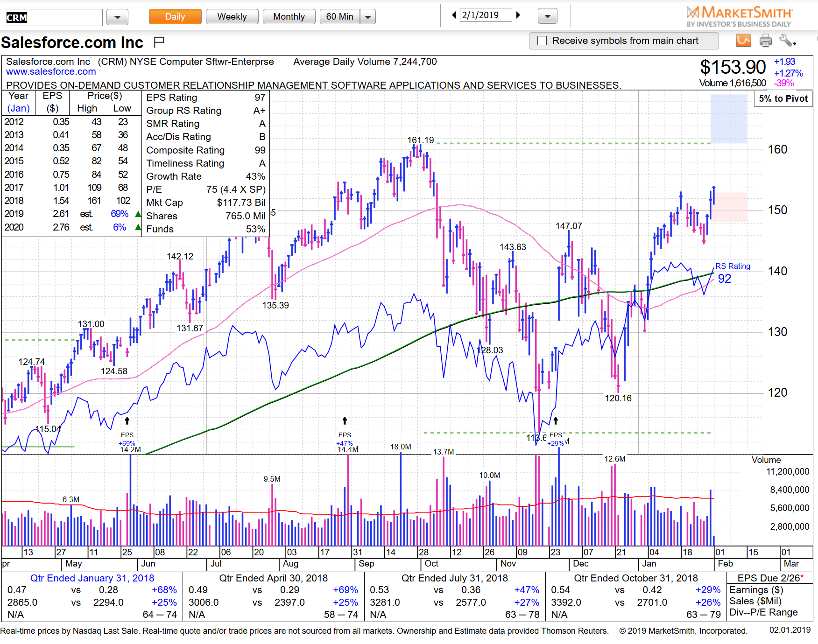Open the wrench settings tool menu
Viewport: 818px width, 644px height.
[788, 41]
